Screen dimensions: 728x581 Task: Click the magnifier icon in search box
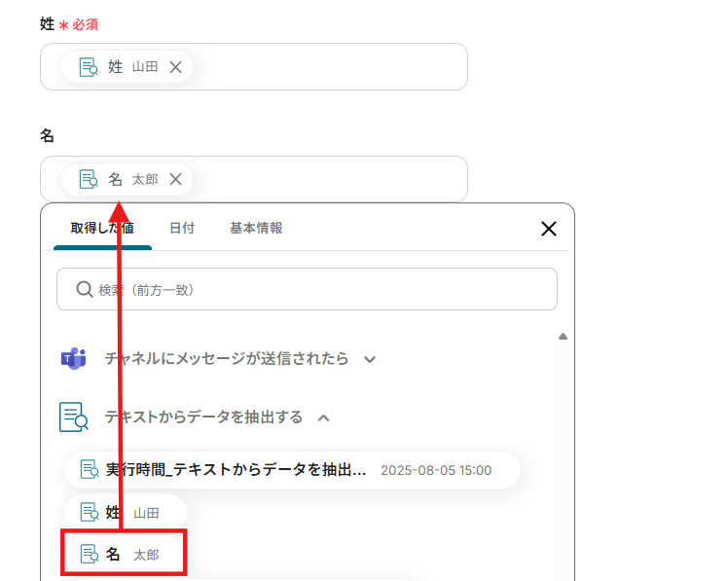pos(85,289)
